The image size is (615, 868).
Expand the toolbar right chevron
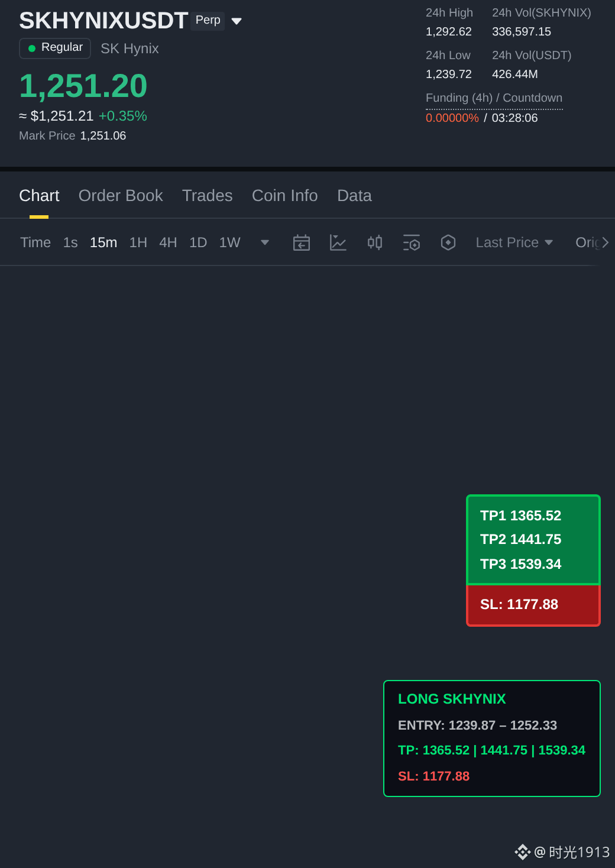[x=605, y=242]
